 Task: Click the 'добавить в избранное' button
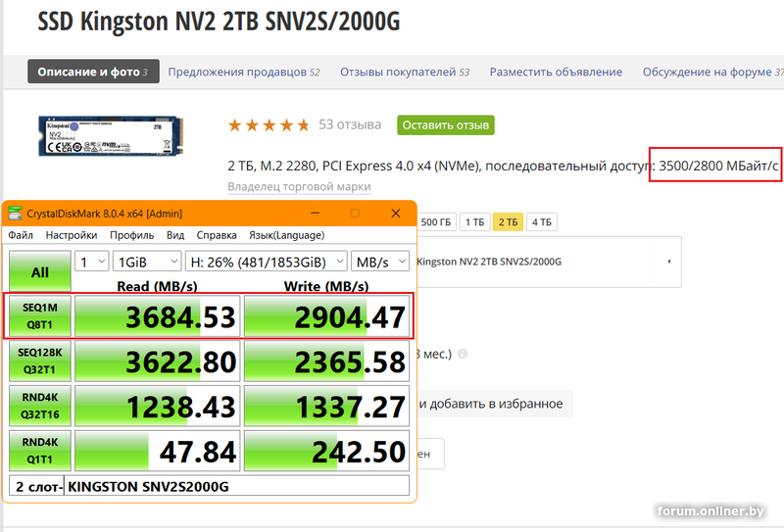point(495,404)
